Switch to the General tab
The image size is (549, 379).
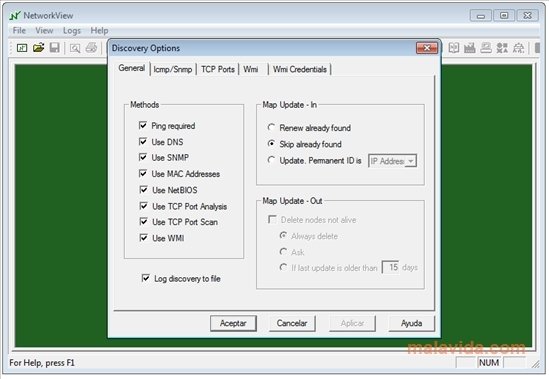pos(132,68)
